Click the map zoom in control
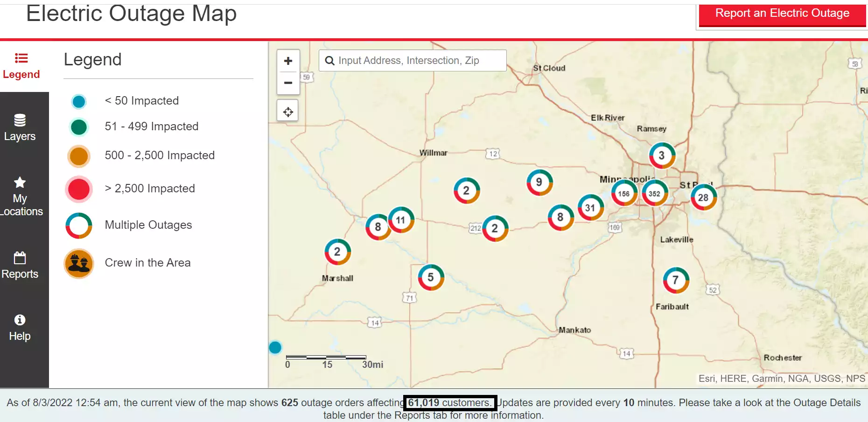 288,61
